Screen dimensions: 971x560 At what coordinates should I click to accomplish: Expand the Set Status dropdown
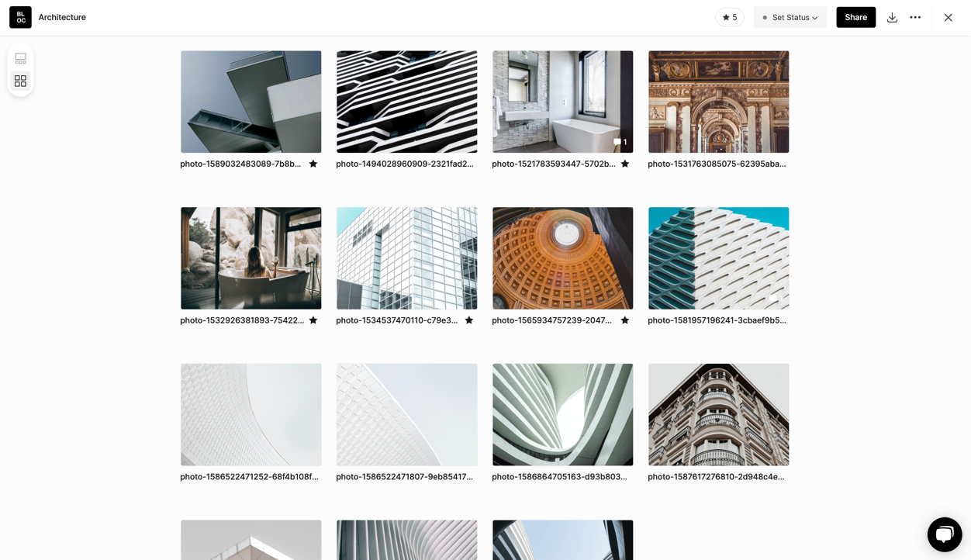coord(790,17)
